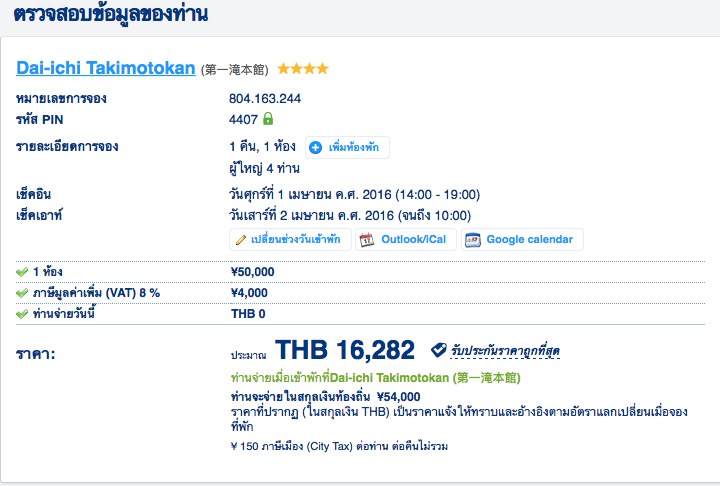This screenshot has height=486, width=720.
Task: Click the THB 16,282 price total
Action: [x=345, y=350]
